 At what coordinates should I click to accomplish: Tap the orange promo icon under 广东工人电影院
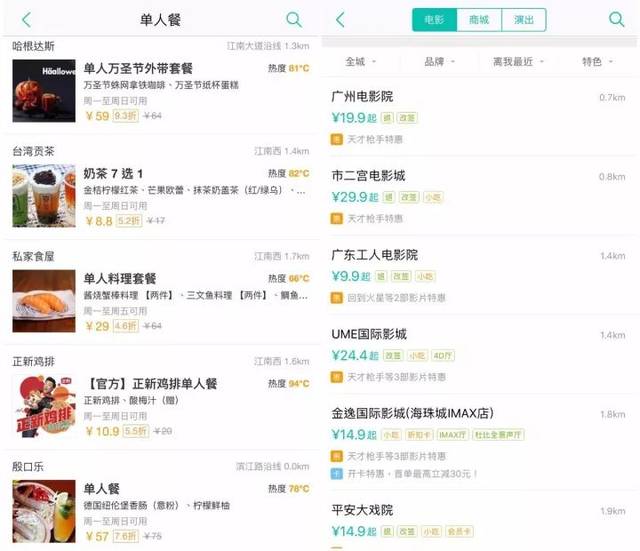(336, 298)
